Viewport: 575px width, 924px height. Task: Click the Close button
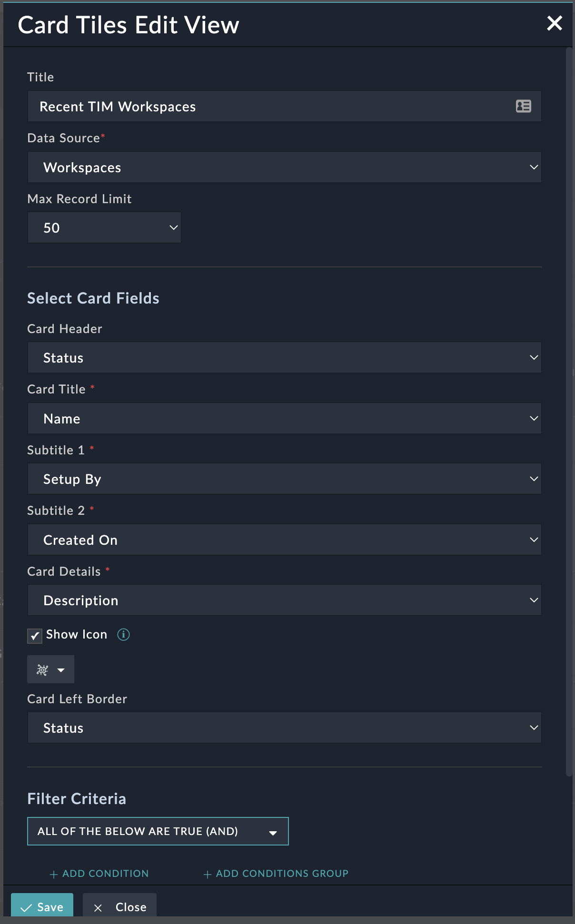point(119,906)
